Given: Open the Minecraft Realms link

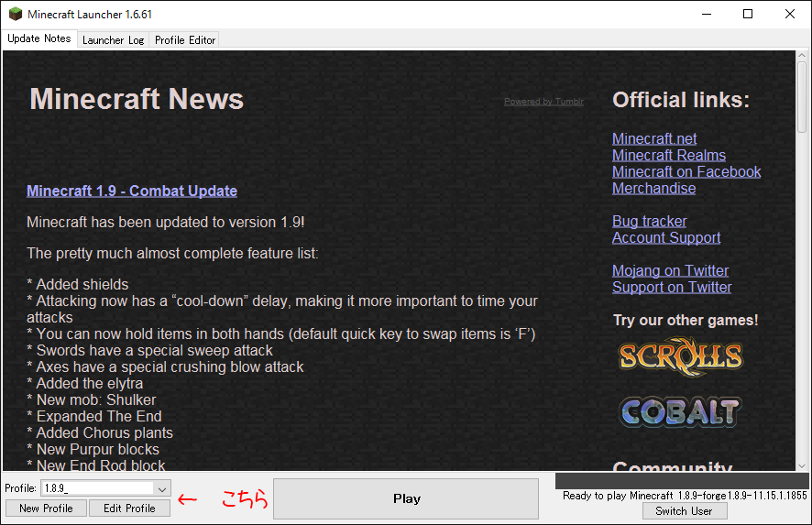Looking at the screenshot, I should point(669,156).
